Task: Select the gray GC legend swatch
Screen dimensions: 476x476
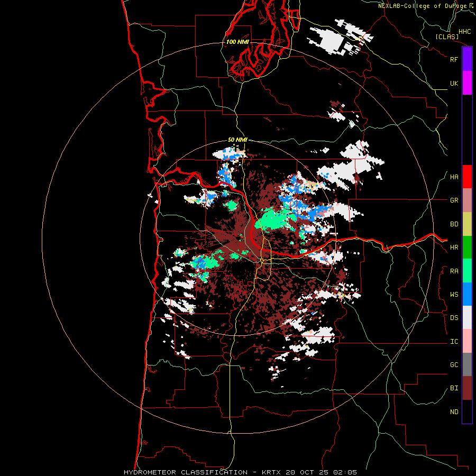Action: [x=467, y=364]
